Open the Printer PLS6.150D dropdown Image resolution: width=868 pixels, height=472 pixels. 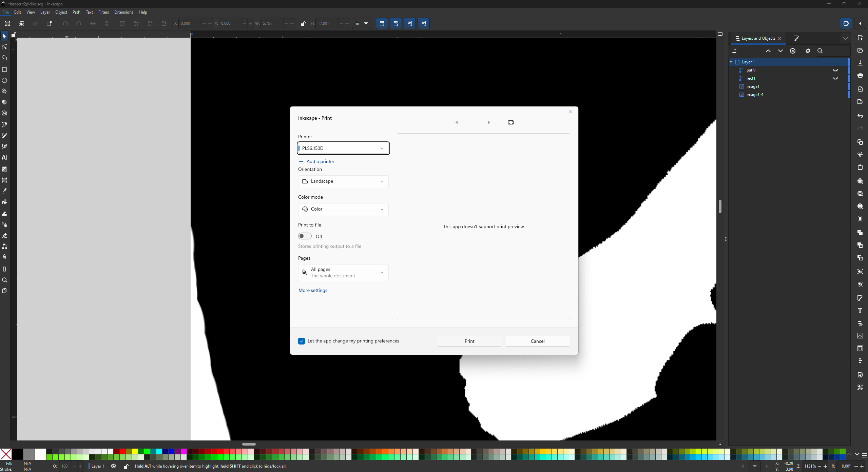[x=343, y=148]
